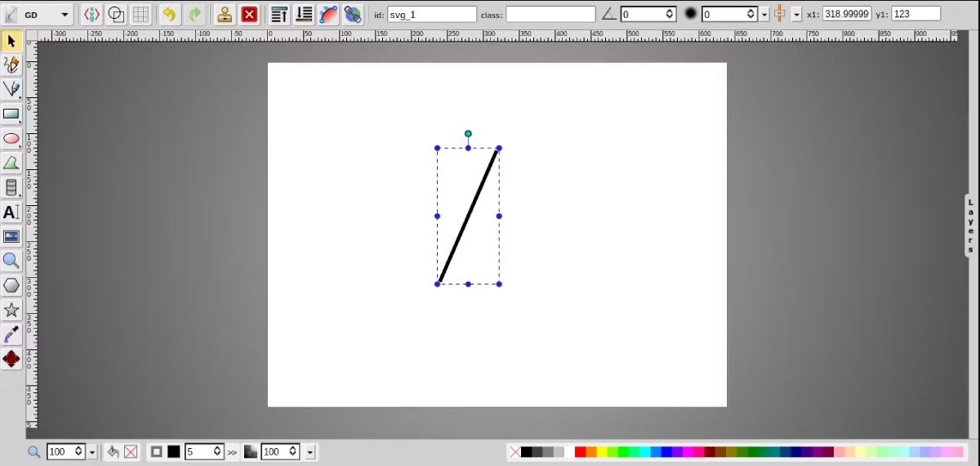Pick black in the color palette

[x=526, y=451]
